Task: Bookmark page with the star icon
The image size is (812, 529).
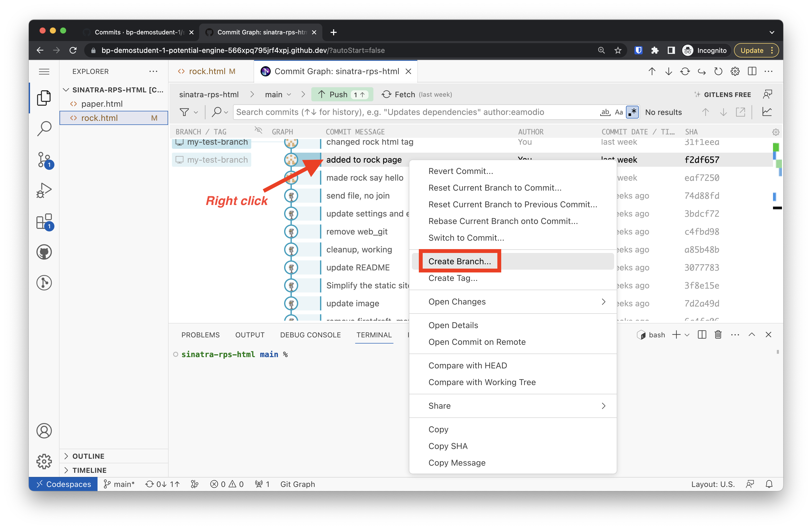Action: [x=618, y=51]
